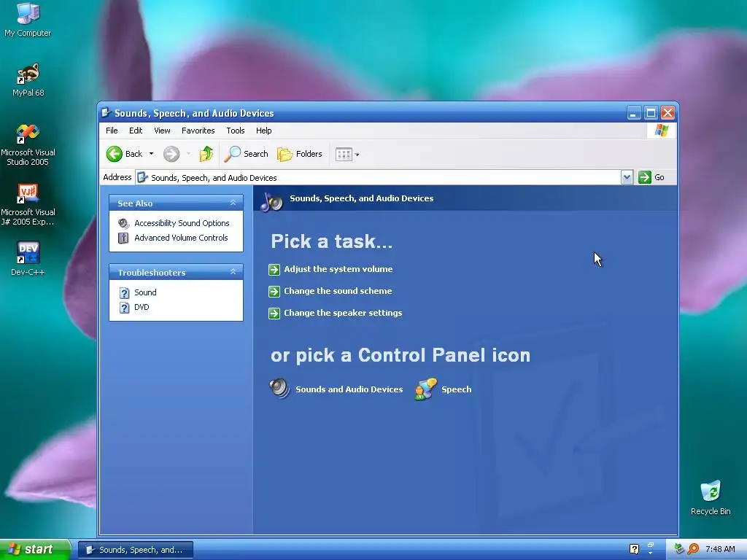Select Adjust the system volume task

338,269
